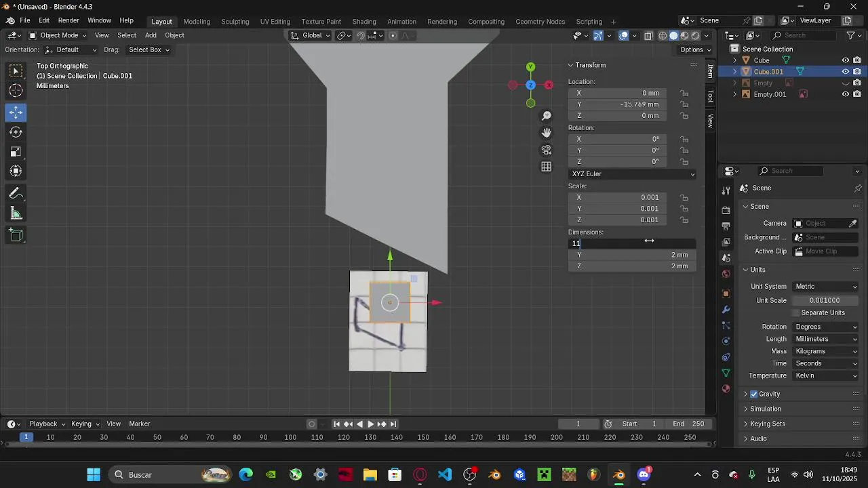Lock the X location value
The height and width of the screenshot is (488, 868).
[684, 93]
